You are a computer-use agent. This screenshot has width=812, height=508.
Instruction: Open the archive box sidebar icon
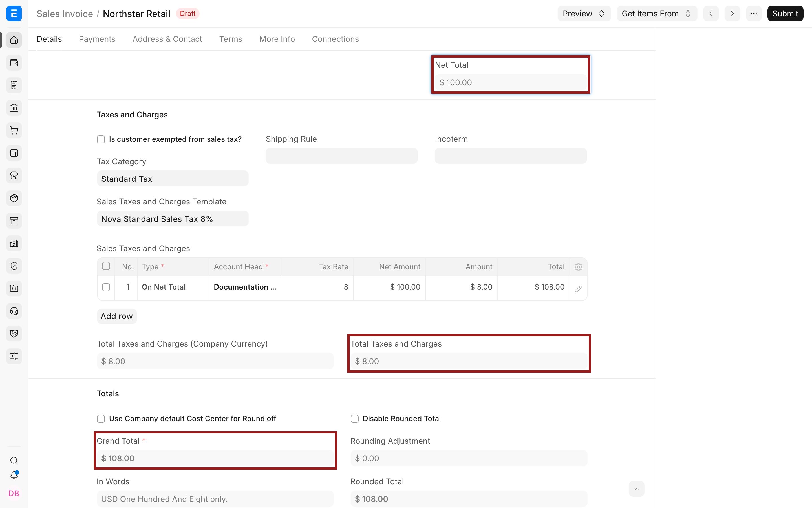(x=14, y=221)
